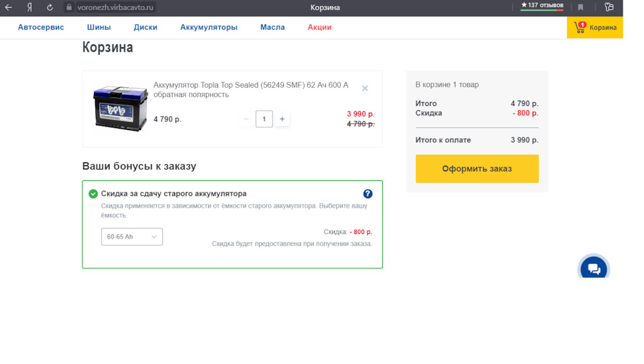The image size is (644, 364).
Task: Click the blue question mark help icon
Action: pos(368,194)
